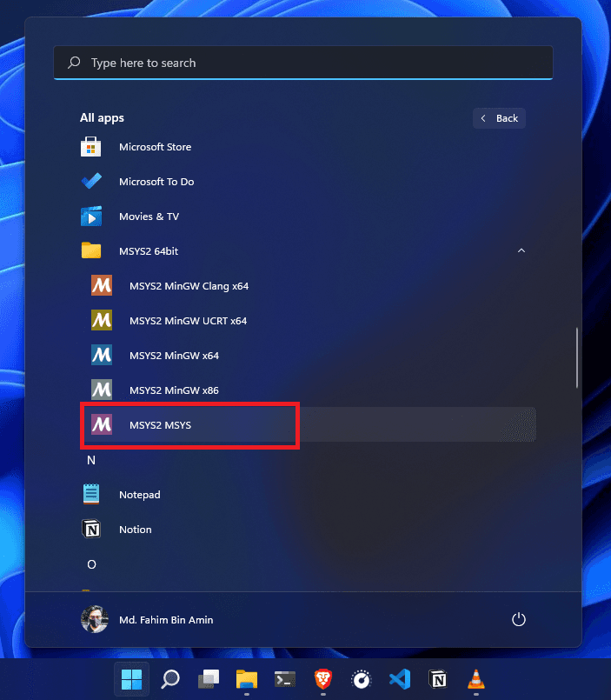The image size is (611, 700).
Task: Click the search magnifier icon in search box
Action: 74,63
